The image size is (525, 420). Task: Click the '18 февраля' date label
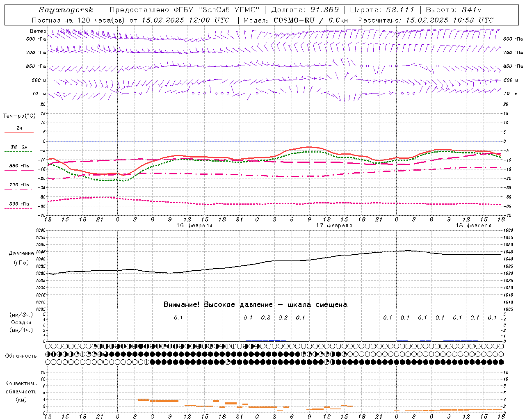click(473, 226)
